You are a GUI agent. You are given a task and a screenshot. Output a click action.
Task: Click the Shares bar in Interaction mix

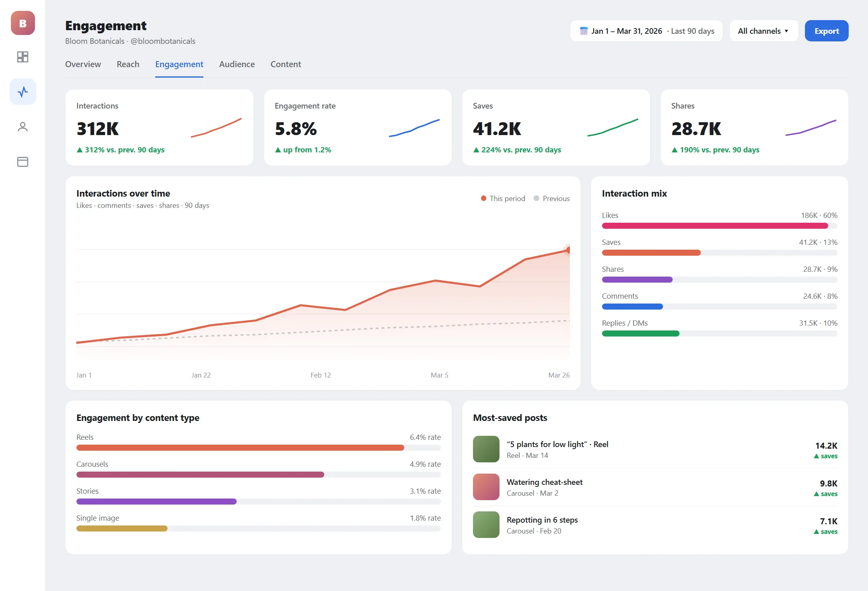(719, 280)
